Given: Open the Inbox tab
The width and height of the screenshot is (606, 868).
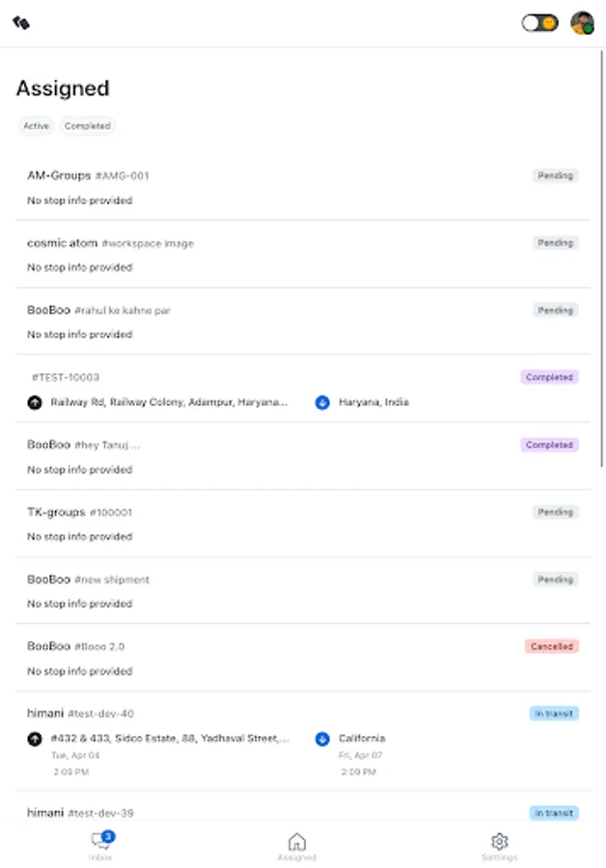Looking at the screenshot, I should click(100, 846).
